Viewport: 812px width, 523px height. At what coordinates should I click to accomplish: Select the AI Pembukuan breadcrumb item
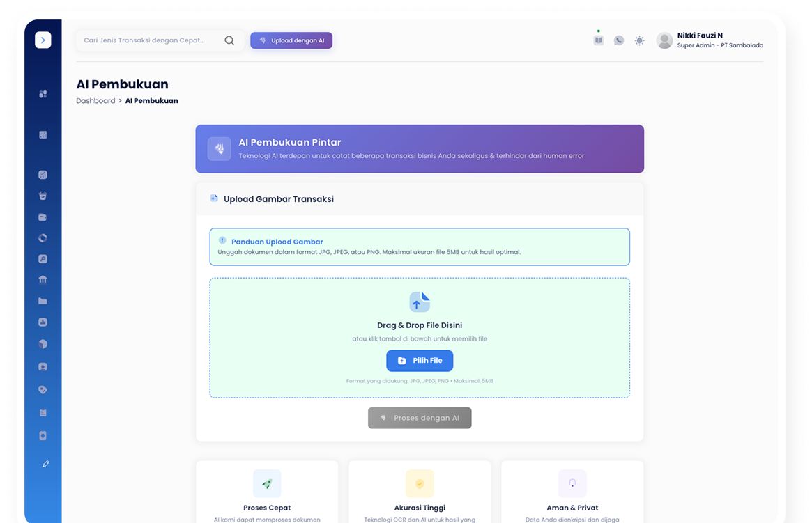[x=151, y=100]
